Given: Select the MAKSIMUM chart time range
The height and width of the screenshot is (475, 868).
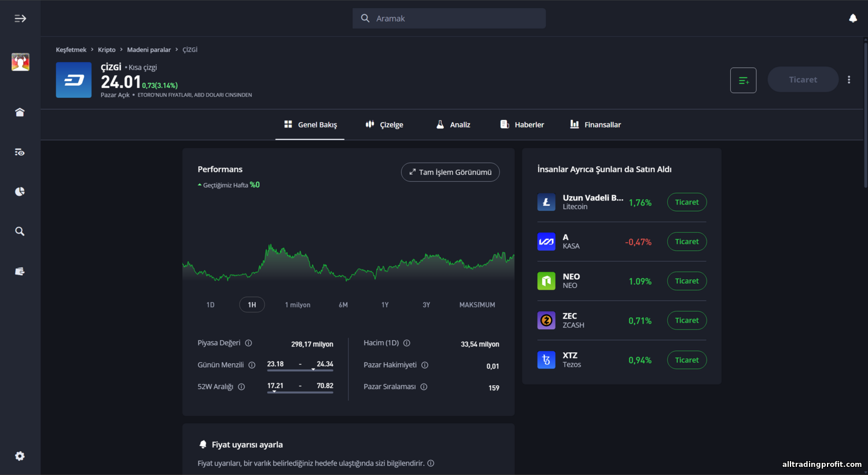Looking at the screenshot, I should [477, 305].
